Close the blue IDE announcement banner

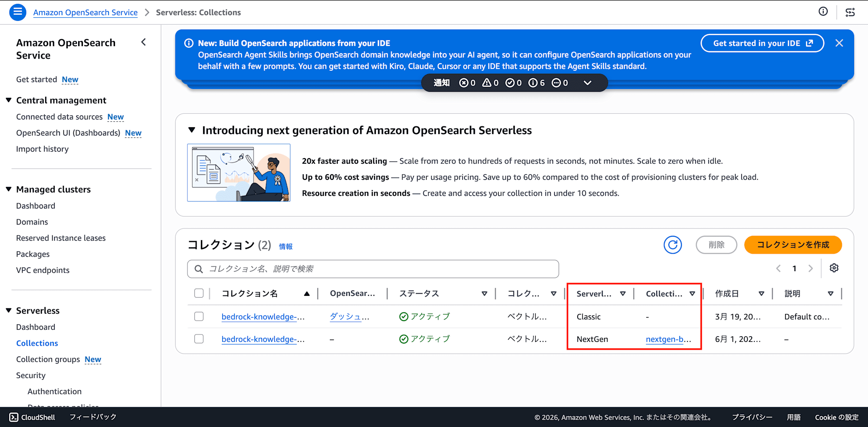839,43
